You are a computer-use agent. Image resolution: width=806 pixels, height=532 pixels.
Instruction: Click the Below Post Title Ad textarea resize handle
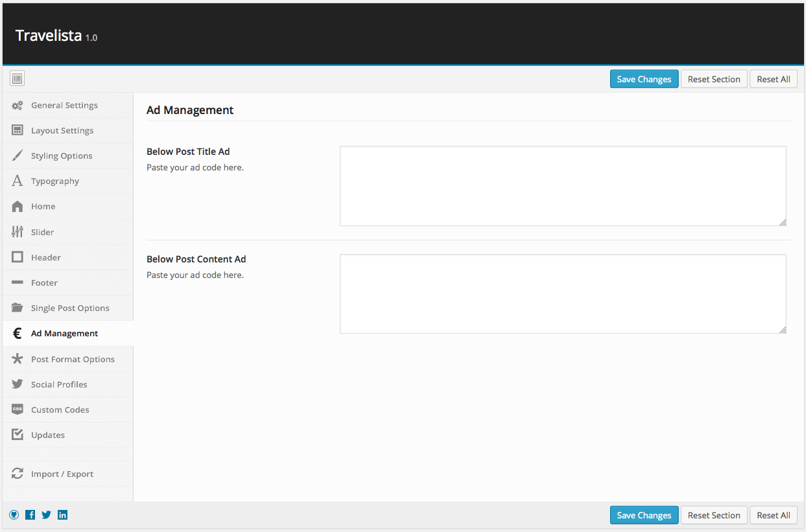coord(783,222)
